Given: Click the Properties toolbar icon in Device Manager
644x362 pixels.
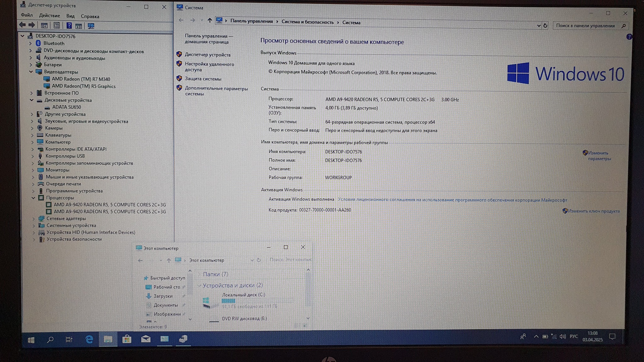Looking at the screenshot, I should coord(57,26).
